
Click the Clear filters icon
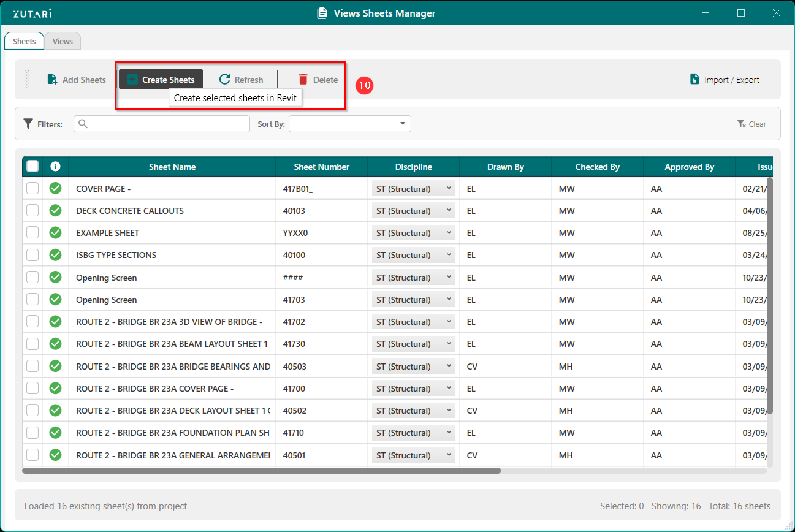pyautogui.click(x=742, y=124)
